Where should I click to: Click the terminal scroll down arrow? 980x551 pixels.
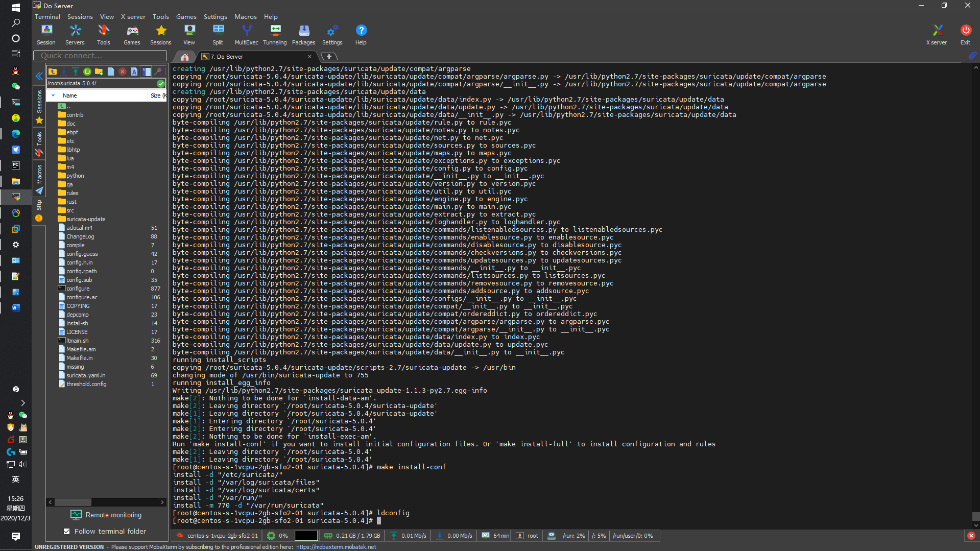[x=976, y=525]
